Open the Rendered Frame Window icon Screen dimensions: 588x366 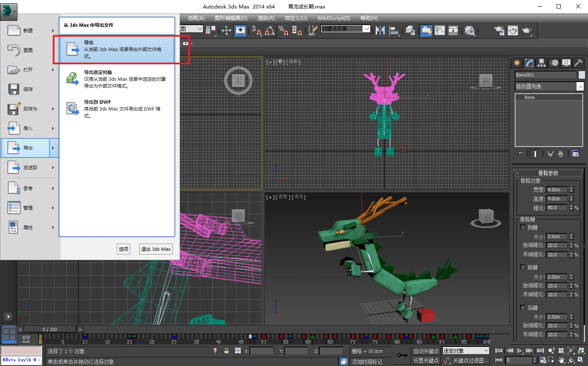click(513, 30)
